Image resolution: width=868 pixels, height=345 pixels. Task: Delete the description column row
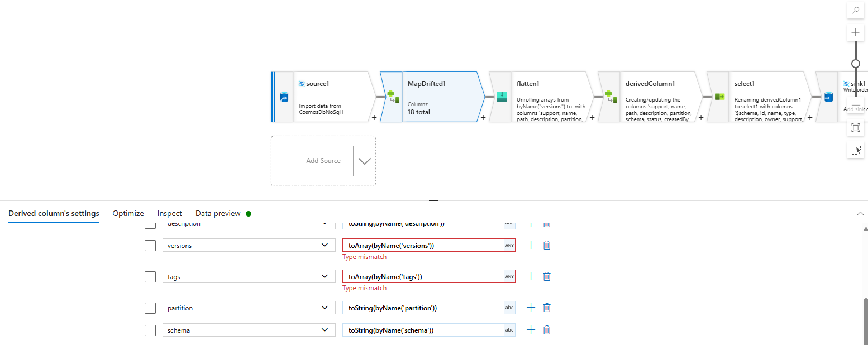click(x=547, y=224)
